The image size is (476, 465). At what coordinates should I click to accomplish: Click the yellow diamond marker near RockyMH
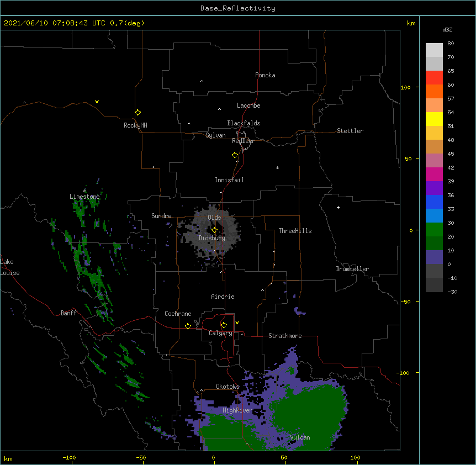138,113
